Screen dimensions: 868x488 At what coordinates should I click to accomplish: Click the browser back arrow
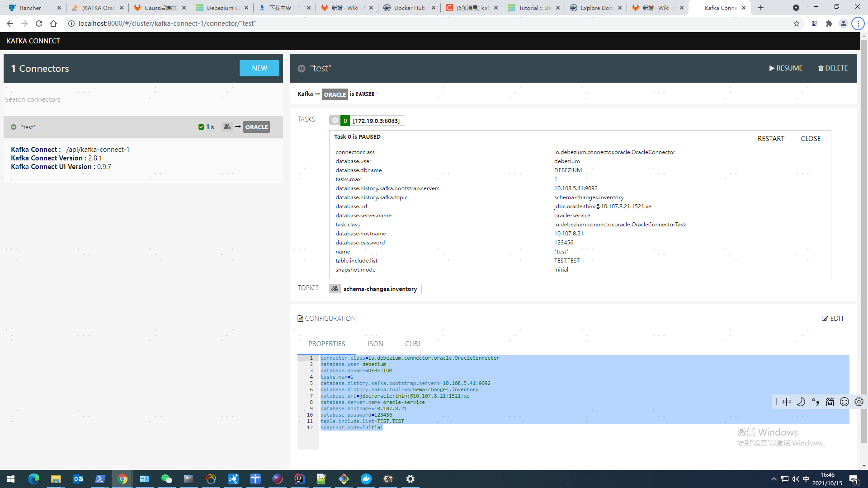10,23
